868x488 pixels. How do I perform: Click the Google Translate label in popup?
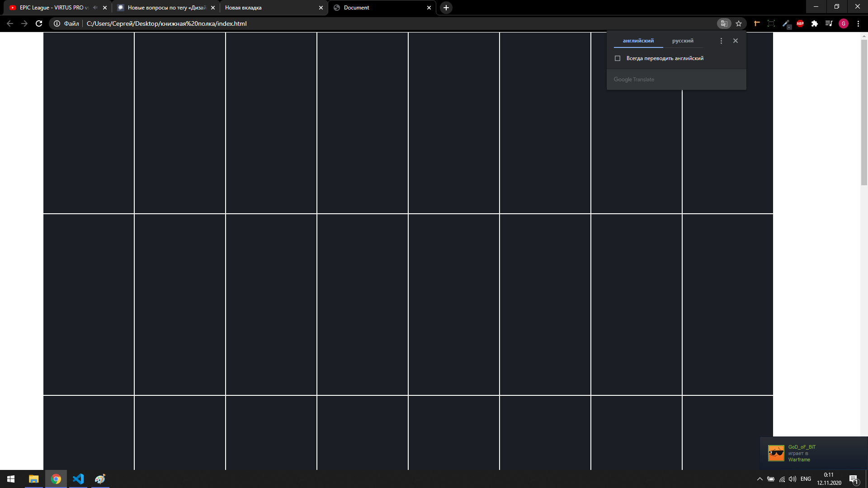tap(634, 80)
